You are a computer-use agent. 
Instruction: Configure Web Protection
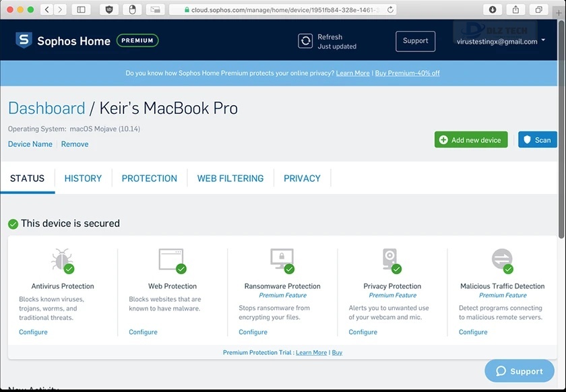tap(143, 332)
